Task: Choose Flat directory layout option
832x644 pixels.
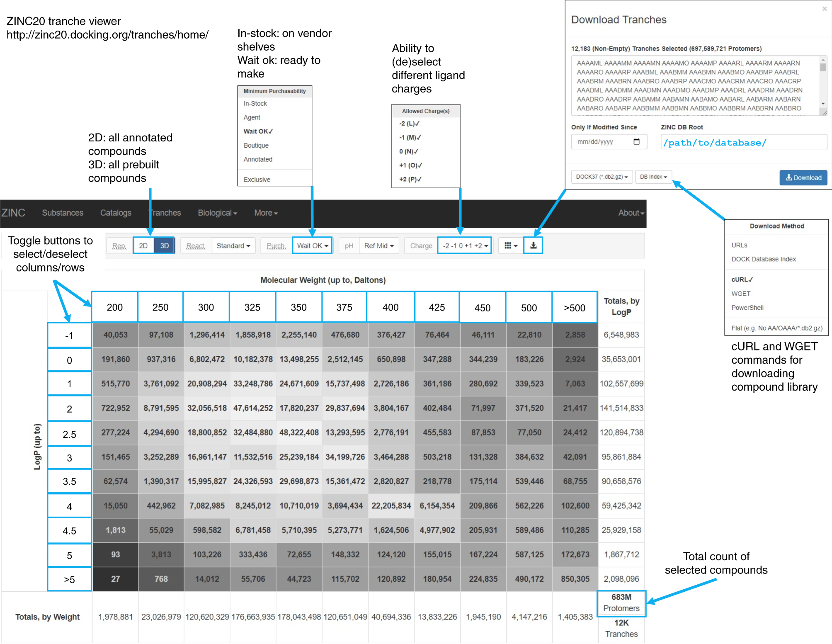Action: [x=777, y=328]
